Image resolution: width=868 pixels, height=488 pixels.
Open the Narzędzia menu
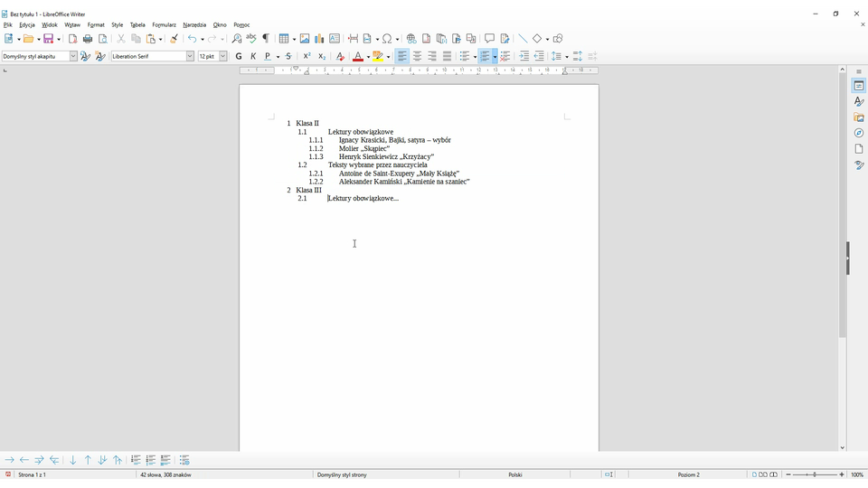[194, 25]
